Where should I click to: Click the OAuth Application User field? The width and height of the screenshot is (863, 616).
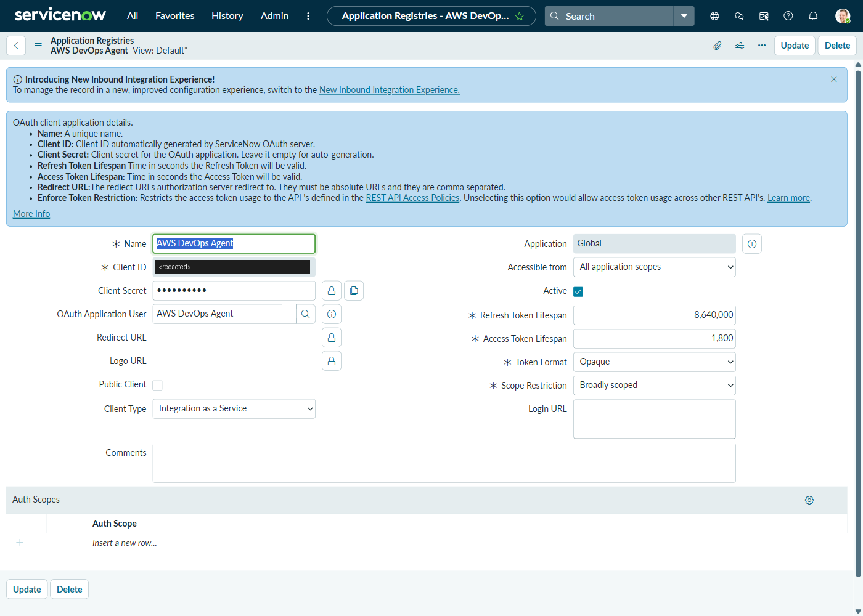click(x=224, y=314)
